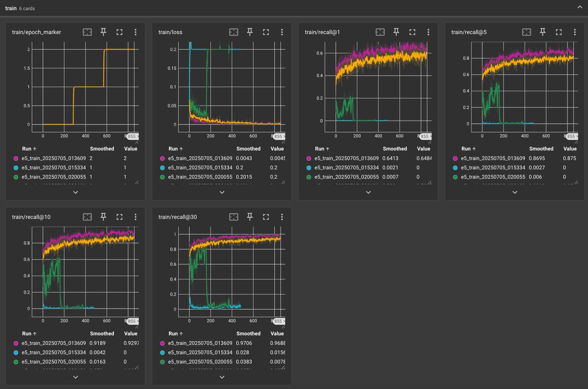Click Smoothed column header in train/recall@10 table
Screen dimensions: 588x389
102,333
